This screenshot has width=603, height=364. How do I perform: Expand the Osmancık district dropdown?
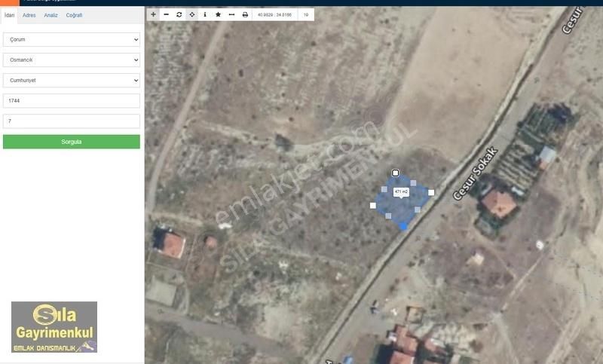point(72,60)
